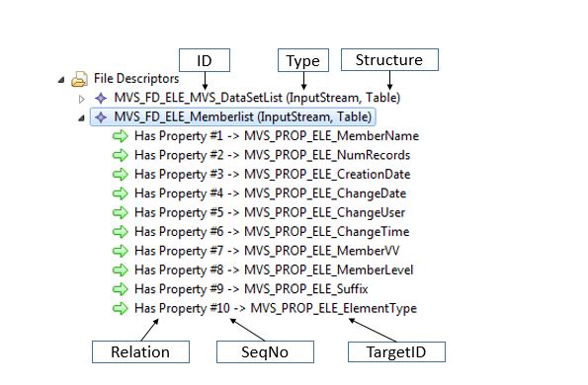Select the MVS_PROP_ELE_ChangeUser property row
588x385 pixels.
[x=270, y=212]
